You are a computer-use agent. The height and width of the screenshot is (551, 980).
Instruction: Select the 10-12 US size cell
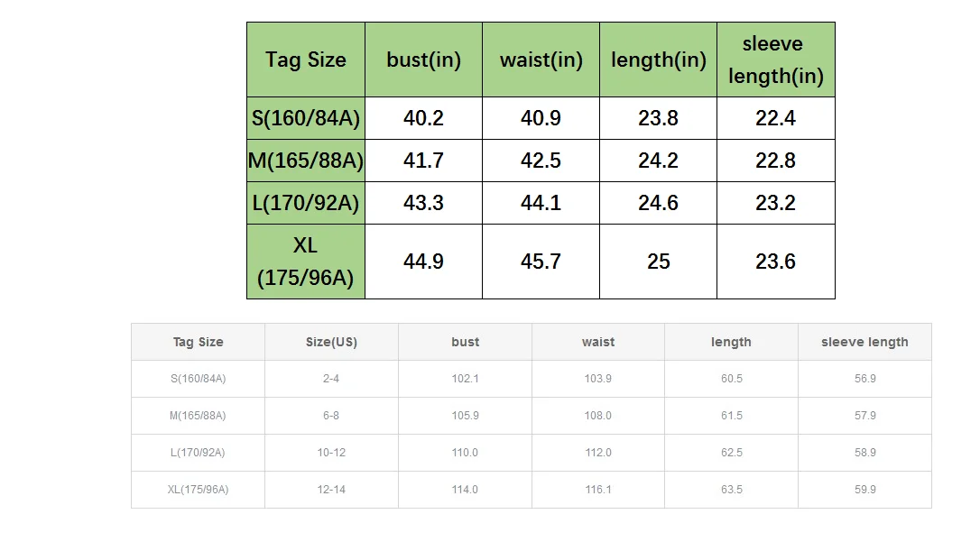click(331, 453)
